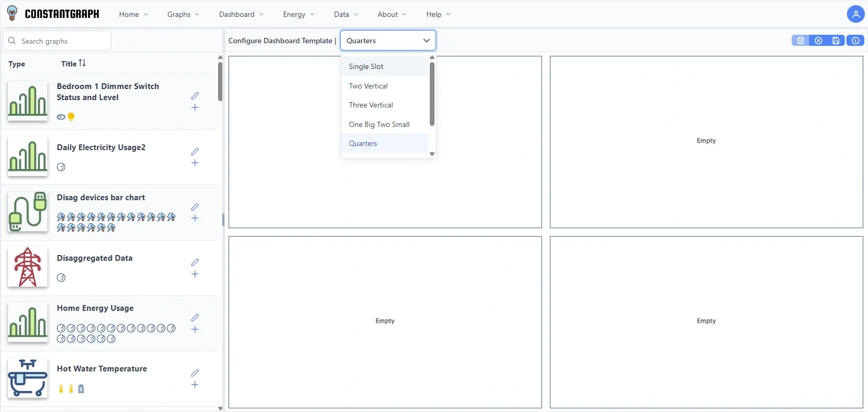
Task: Open the user profile avatar icon
Action: 855,14
